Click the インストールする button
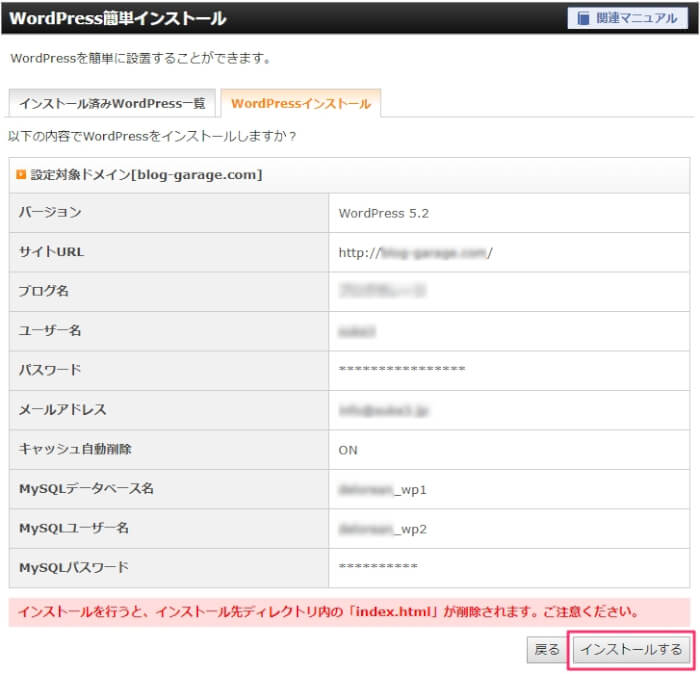 631,649
